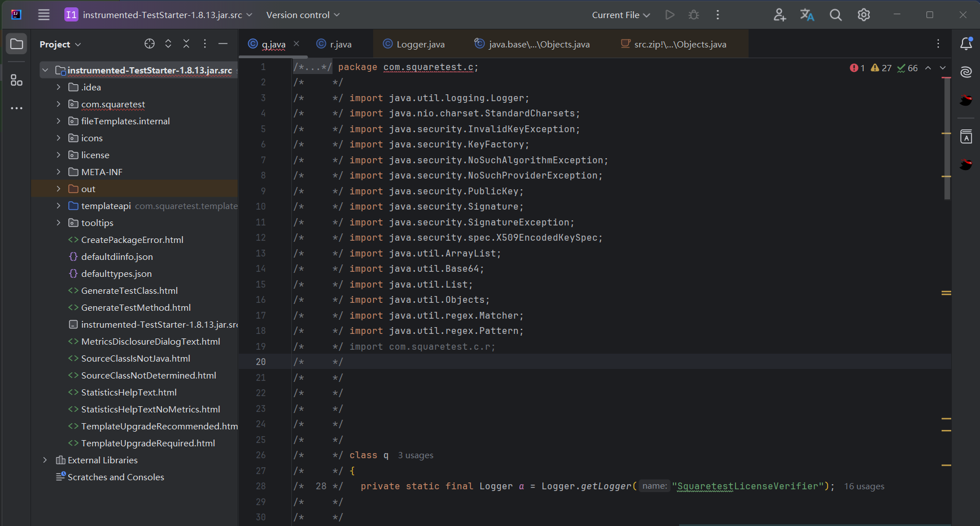This screenshot has width=980, height=526.
Task: Jump to next highlighted error
Action: 943,68
